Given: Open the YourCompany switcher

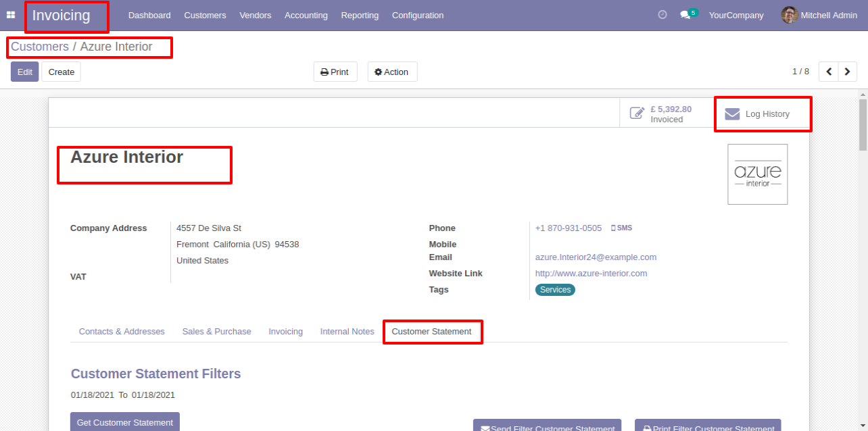Looking at the screenshot, I should [x=736, y=15].
